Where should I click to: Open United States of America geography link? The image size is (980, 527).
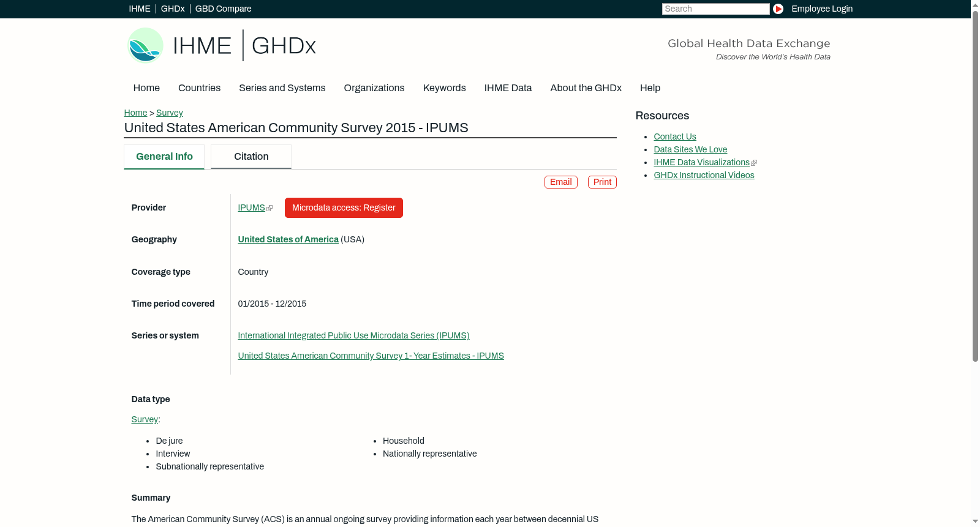(x=288, y=240)
